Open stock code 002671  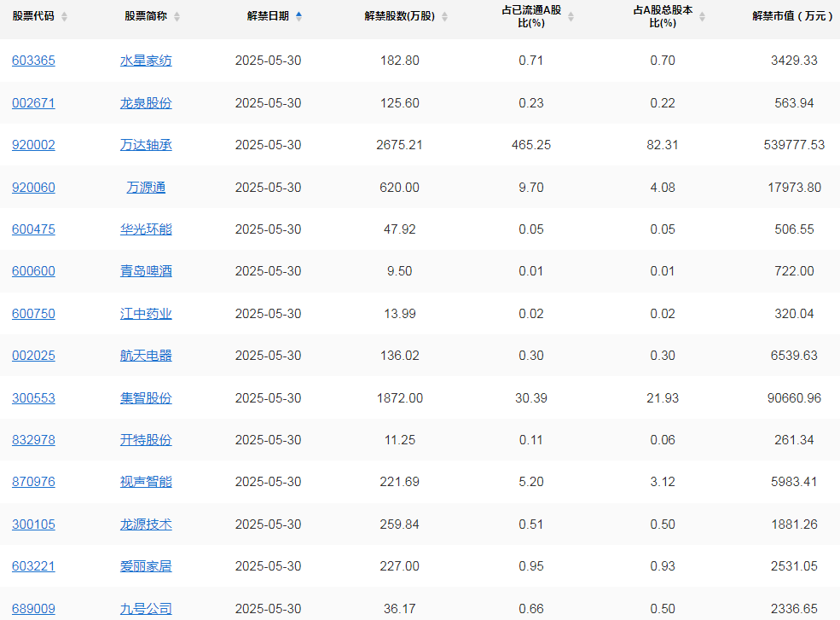tap(34, 103)
